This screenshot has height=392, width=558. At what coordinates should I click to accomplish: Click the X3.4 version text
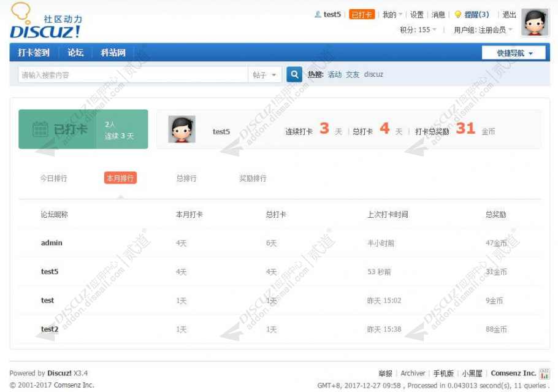[81, 373]
